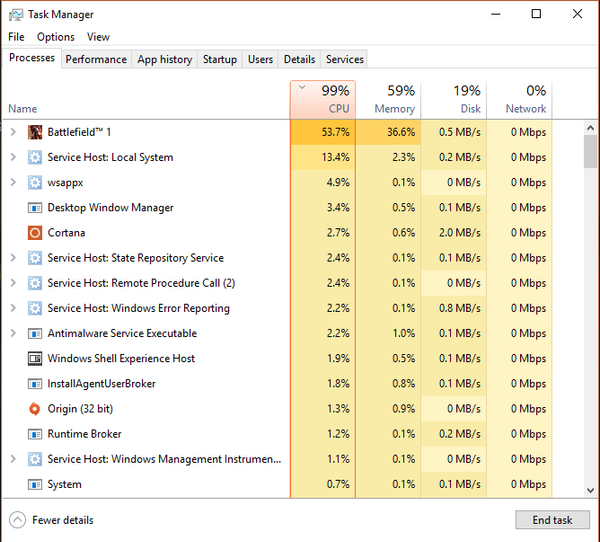Expand Antimalware Service Executable entry
The width and height of the screenshot is (600, 542).
coord(13,333)
